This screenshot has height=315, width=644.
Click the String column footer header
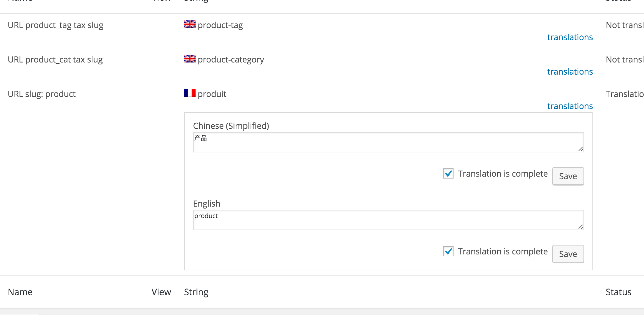tap(196, 292)
